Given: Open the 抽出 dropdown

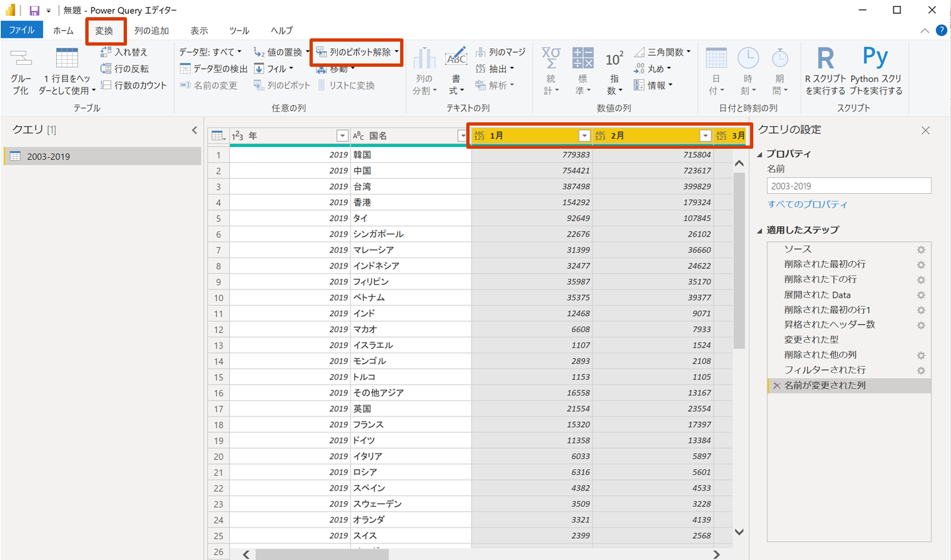Looking at the screenshot, I should (495, 68).
